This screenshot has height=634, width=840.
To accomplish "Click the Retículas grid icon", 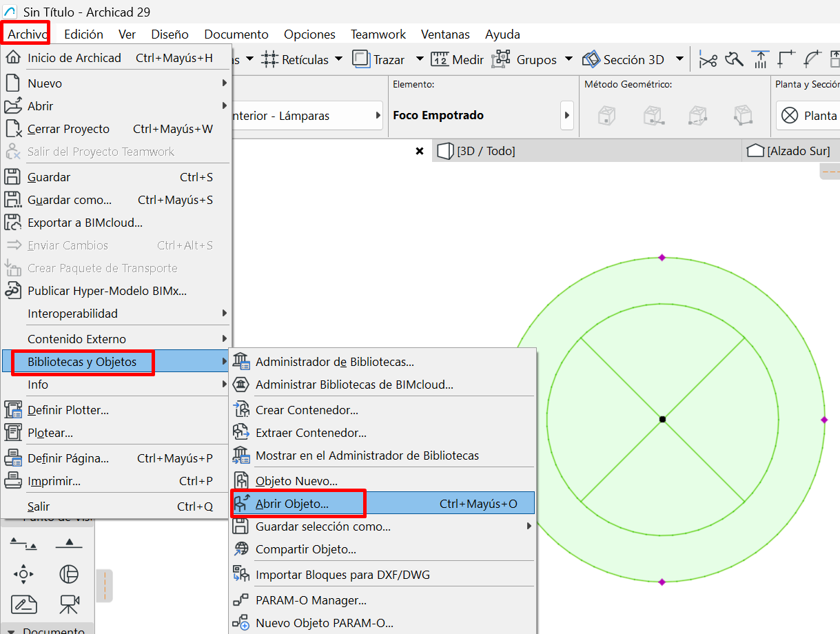I will pos(270,59).
